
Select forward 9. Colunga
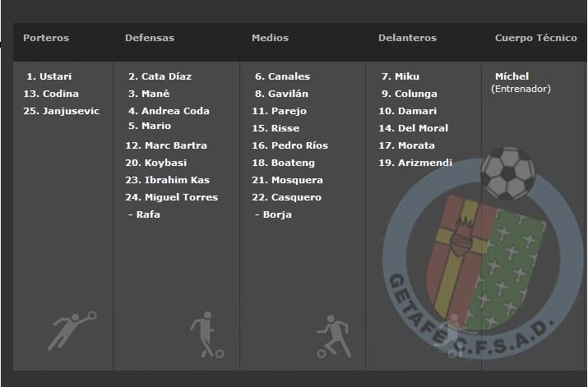(409, 94)
